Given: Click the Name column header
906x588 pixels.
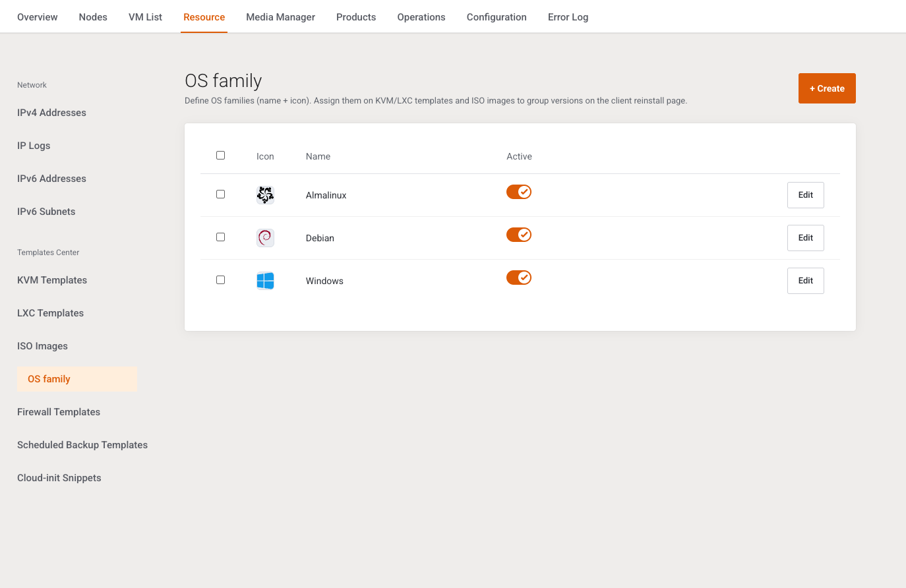Looking at the screenshot, I should (318, 156).
